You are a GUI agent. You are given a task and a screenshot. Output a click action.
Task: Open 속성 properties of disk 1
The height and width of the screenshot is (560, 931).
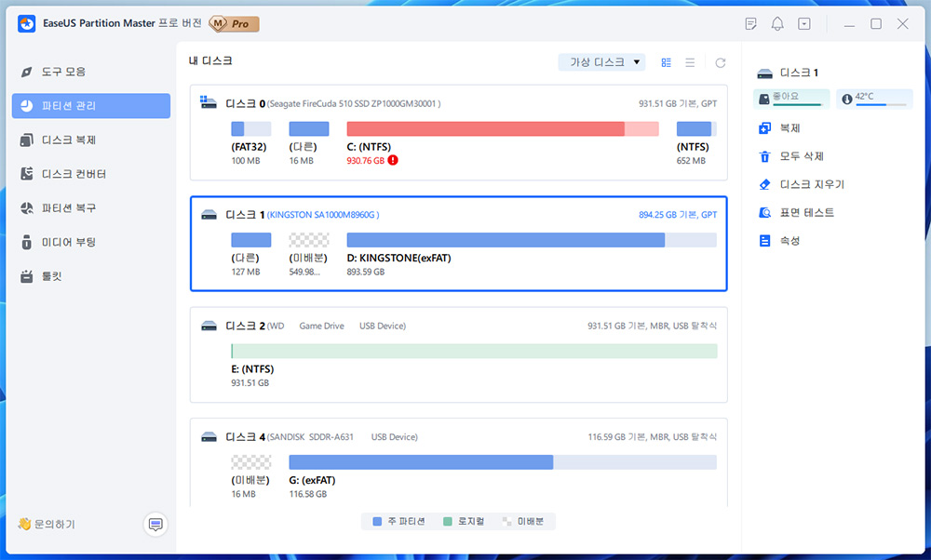click(789, 240)
